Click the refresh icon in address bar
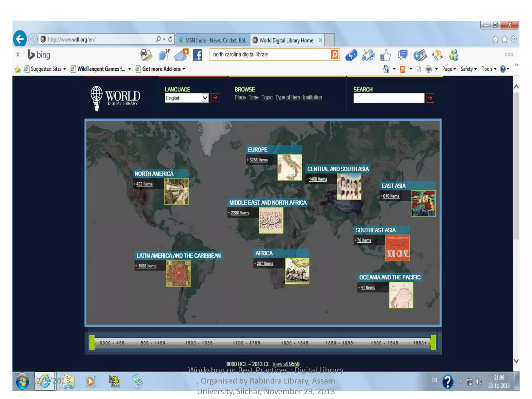532x399 pixels. [x=170, y=39]
